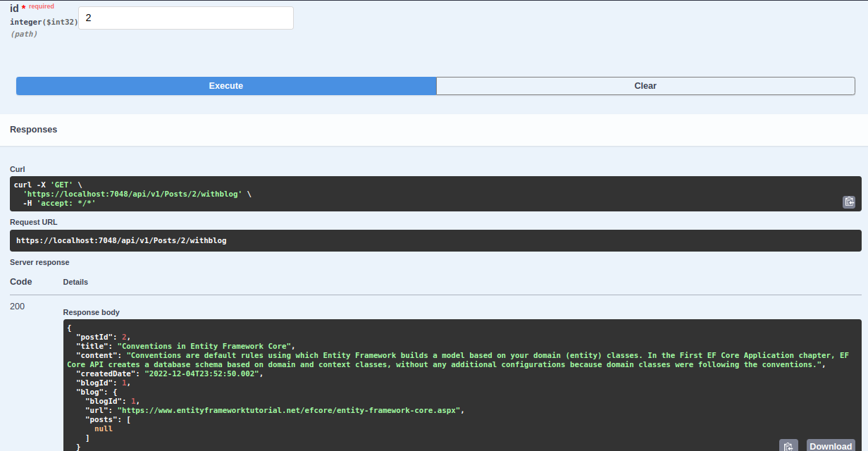Copy the curl command to clipboard
868x451 pixels.
tap(849, 202)
